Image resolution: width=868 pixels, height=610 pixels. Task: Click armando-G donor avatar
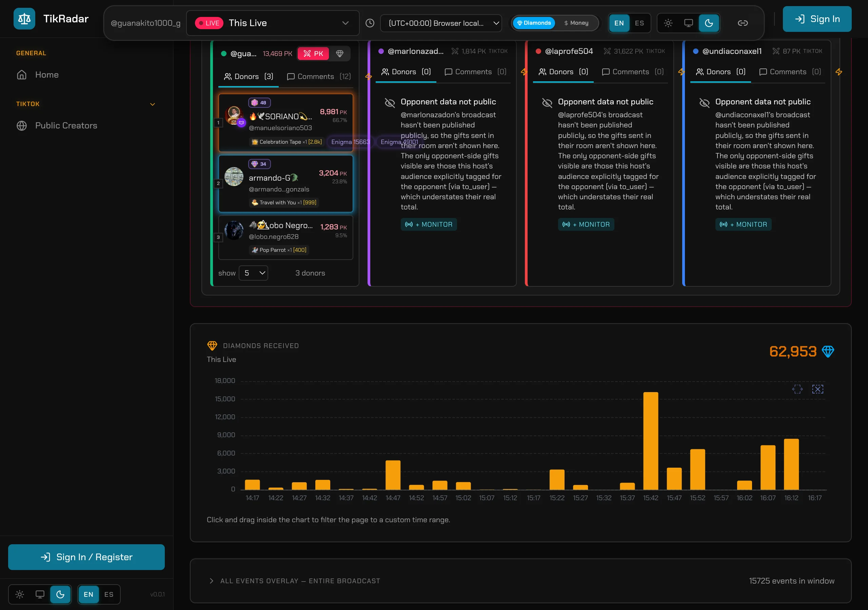point(234,177)
